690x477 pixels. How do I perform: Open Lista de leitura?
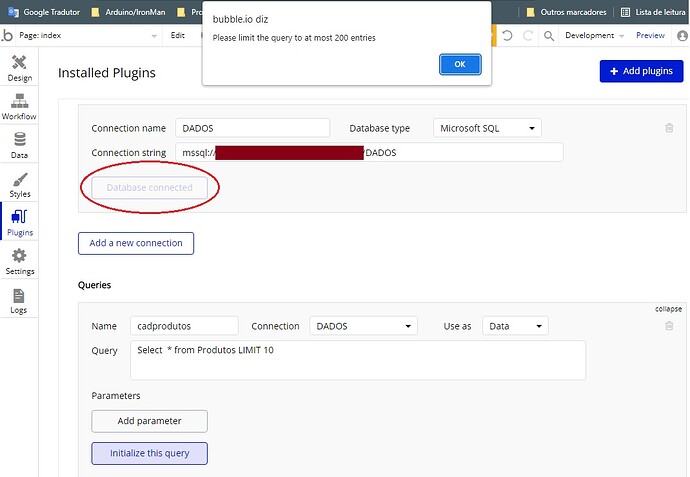tap(653, 12)
